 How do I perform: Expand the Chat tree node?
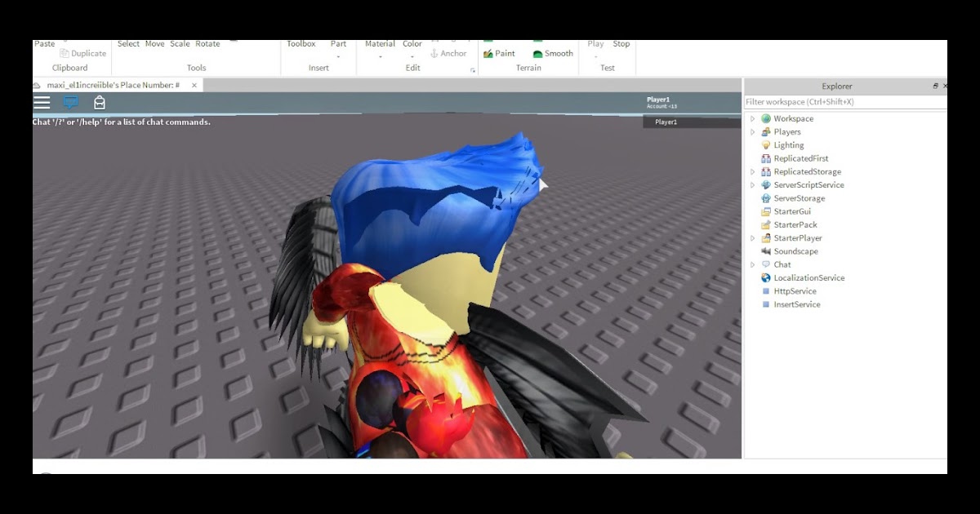[x=753, y=264]
